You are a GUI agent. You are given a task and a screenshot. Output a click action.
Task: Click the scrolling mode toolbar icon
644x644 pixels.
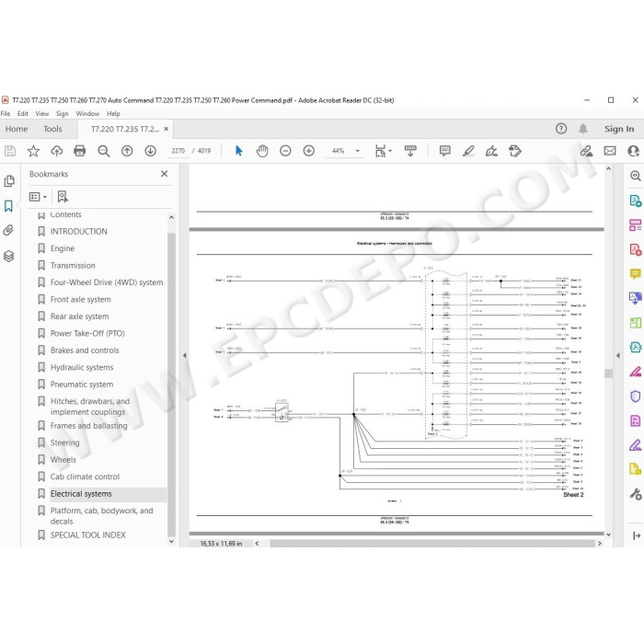(x=410, y=151)
